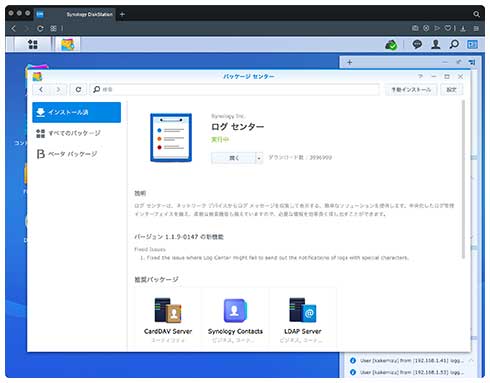
Task: Click the ログ センター package title
Action: (x=237, y=126)
